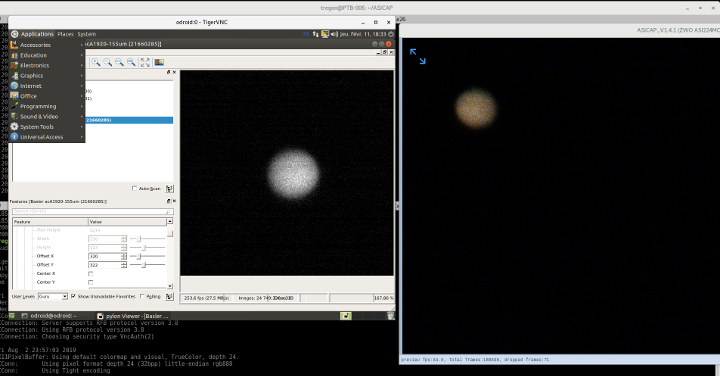Click the volume speaker icon in top panel
The width and height of the screenshot is (720, 376).
334,34
